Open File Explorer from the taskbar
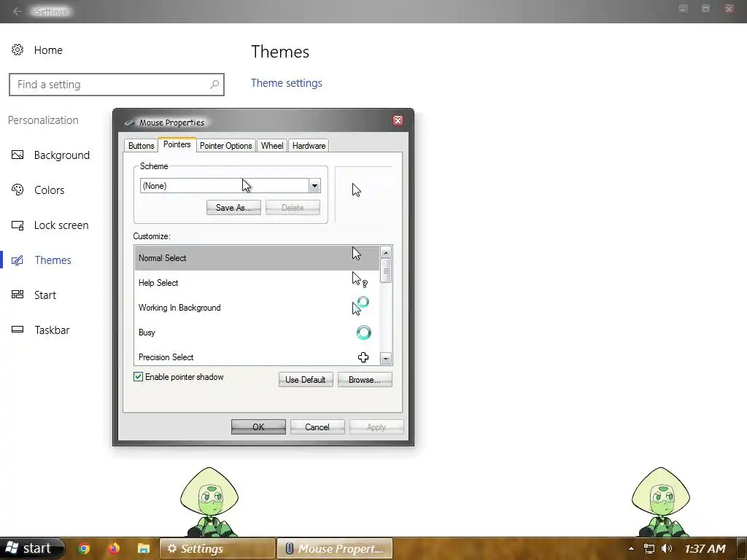Image resolution: width=747 pixels, height=560 pixels. coord(144,548)
